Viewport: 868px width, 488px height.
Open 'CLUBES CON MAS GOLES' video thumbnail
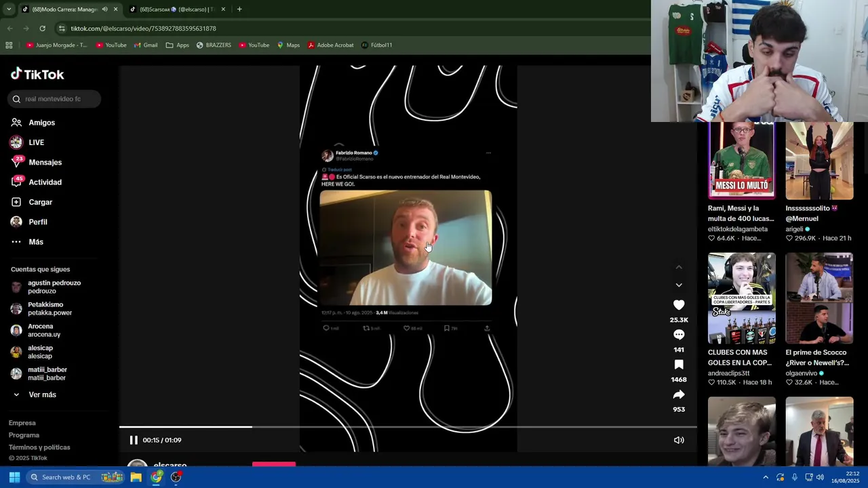(x=742, y=298)
